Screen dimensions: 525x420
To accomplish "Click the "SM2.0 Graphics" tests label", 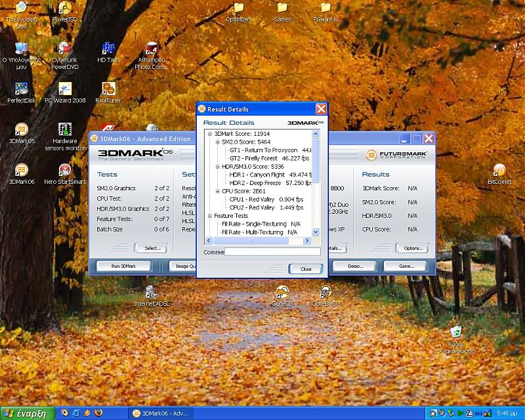I will pos(116,188).
